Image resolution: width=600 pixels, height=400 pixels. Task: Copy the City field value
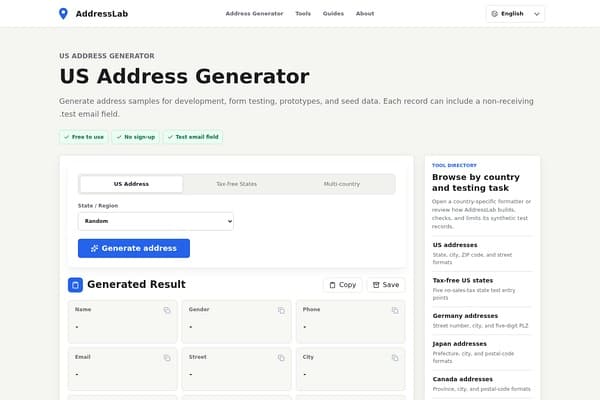pos(395,358)
